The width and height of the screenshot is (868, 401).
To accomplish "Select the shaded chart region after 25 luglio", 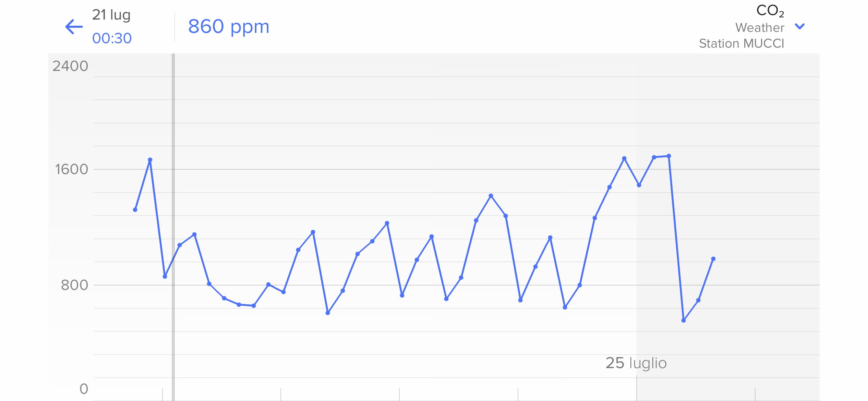I will pos(728,227).
